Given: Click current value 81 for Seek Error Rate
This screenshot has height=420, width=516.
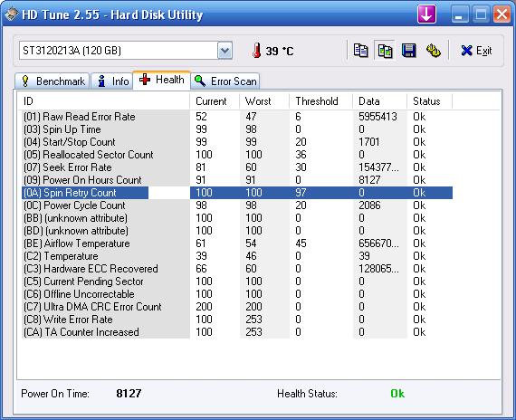Looking at the screenshot, I should pyautogui.click(x=201, y=167).
